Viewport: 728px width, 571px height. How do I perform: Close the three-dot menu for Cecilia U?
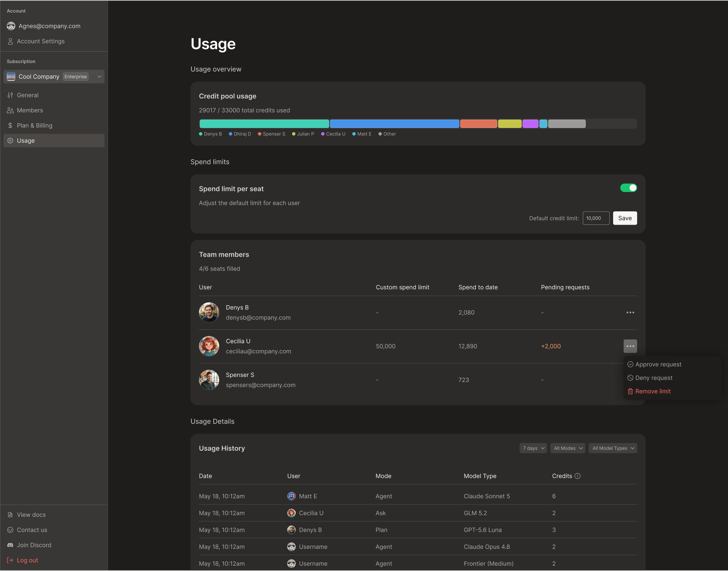pyautogui.click(x=630, y=346)
